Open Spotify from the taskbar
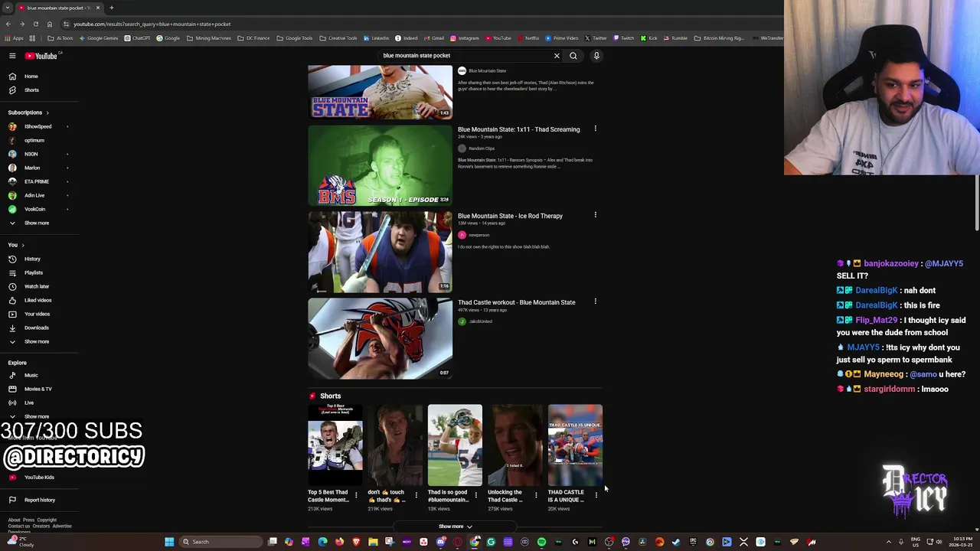 point(541,542)
